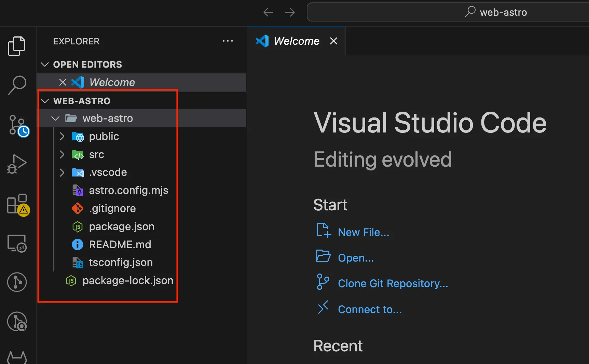The width and height of the screenshot is (589, 364).
Task: Open the Remote Explorer view
Action: pos(17,243)
